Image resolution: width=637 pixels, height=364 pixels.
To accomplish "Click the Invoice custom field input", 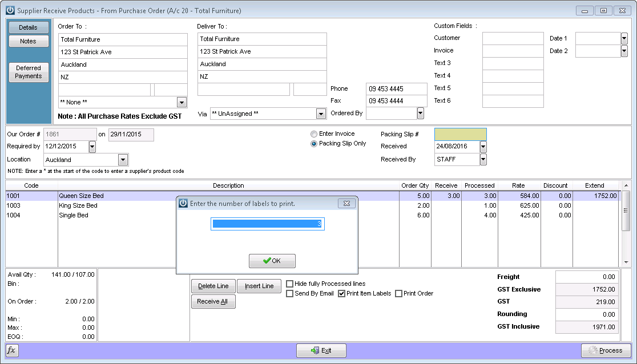I will tap(513, 51).
